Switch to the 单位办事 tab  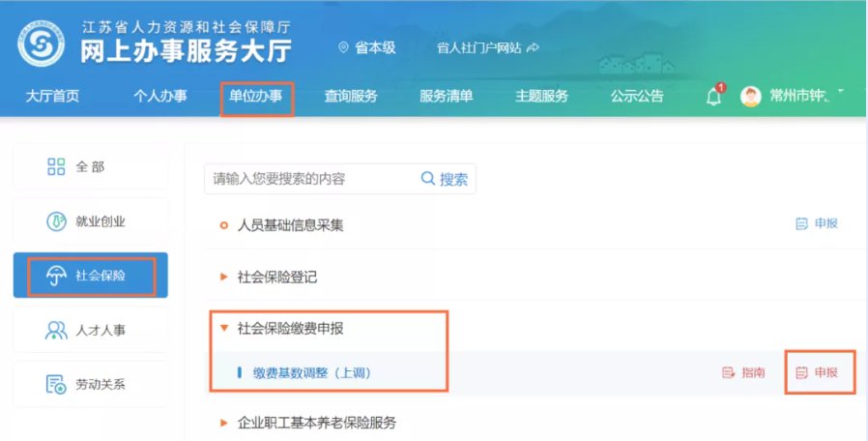pos(256,97)
